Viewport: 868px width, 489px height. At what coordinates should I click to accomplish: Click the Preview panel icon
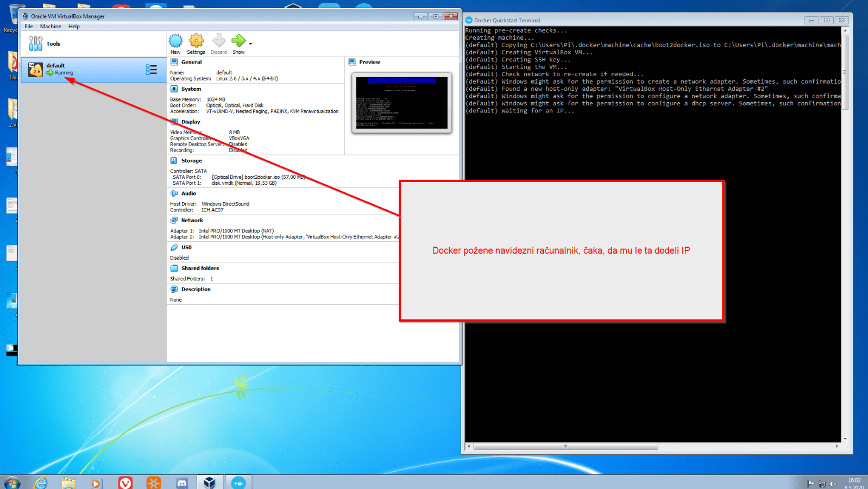coord(352,62)
